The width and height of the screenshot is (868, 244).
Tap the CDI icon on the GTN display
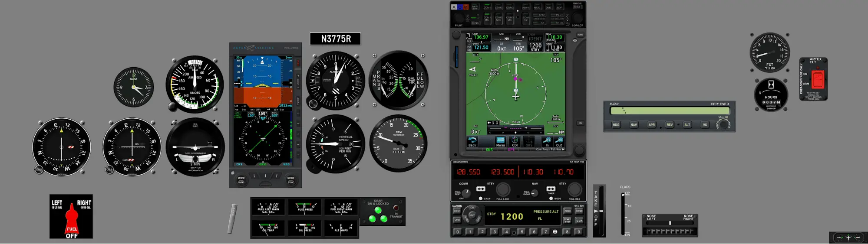point(515,141)
